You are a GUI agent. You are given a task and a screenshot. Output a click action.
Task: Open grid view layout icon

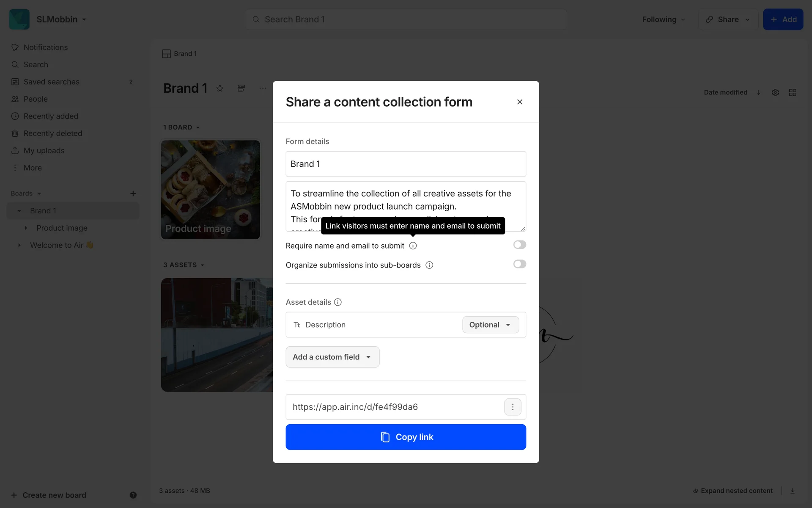click(x=793, y=92)
